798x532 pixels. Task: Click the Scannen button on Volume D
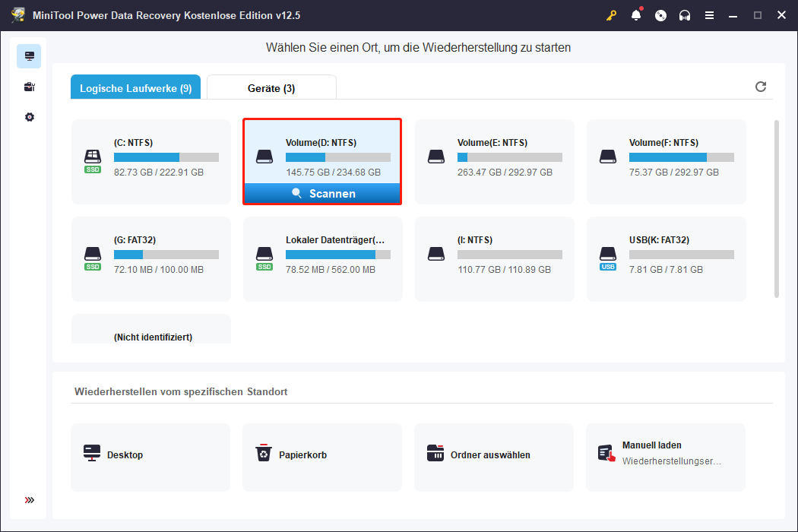[x=322, y=194]
